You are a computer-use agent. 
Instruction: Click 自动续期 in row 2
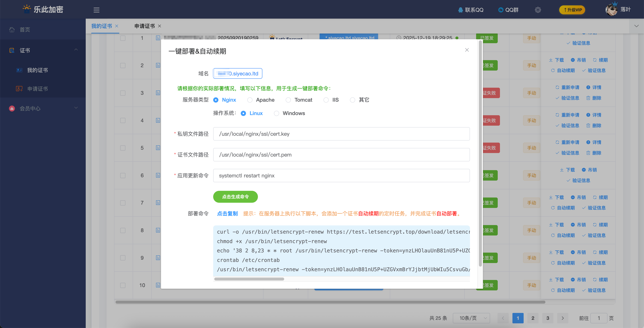tap(563, 70)
